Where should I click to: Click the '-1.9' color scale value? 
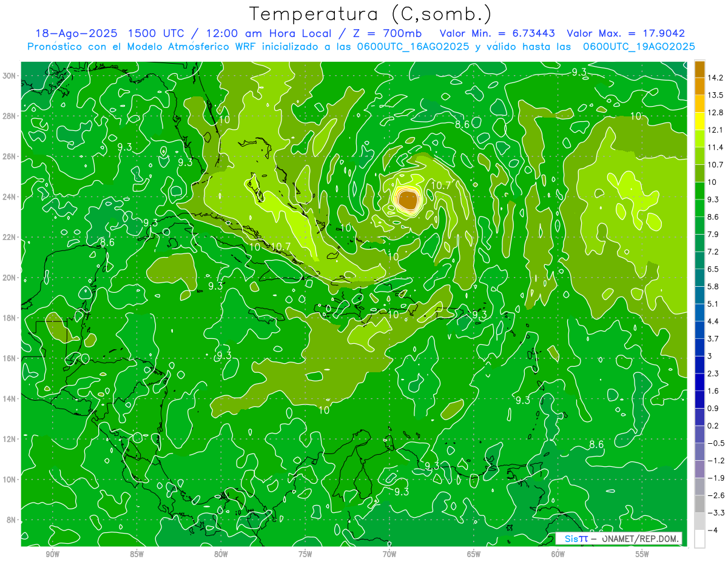pyautogui.click(x=715, y=478)
